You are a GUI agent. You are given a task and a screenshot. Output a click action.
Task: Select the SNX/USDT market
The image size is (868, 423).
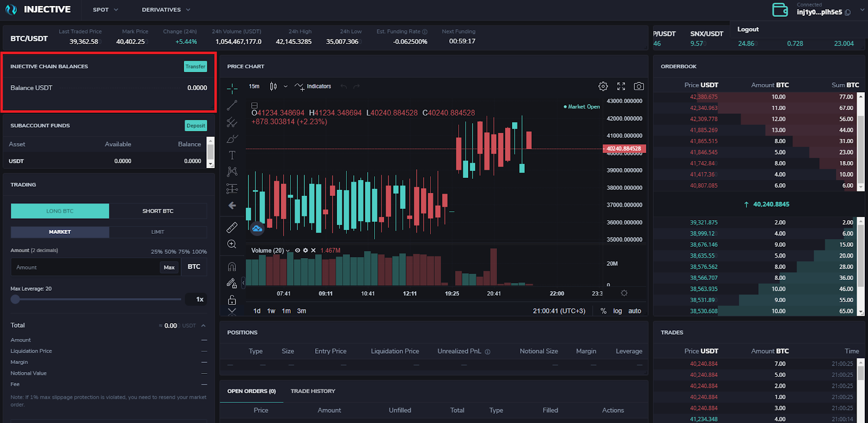click(x=706, y=34)
